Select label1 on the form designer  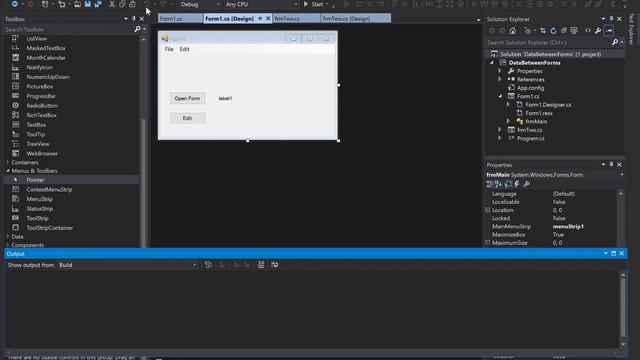225,98
